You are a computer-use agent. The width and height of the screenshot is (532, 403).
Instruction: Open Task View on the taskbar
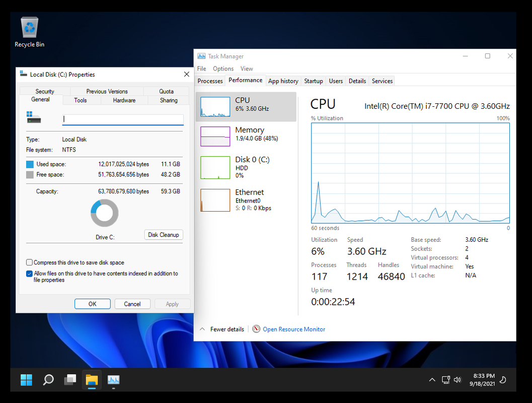click(70, 379)
